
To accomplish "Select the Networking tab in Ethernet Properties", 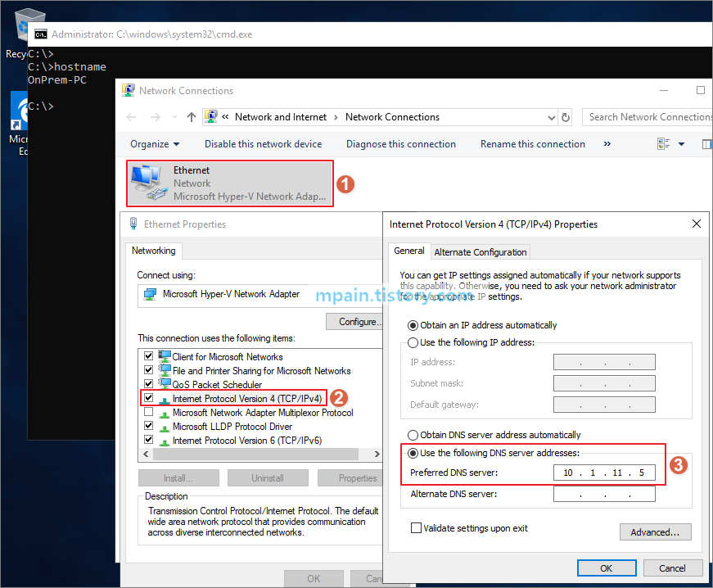I will coord(154,251).
